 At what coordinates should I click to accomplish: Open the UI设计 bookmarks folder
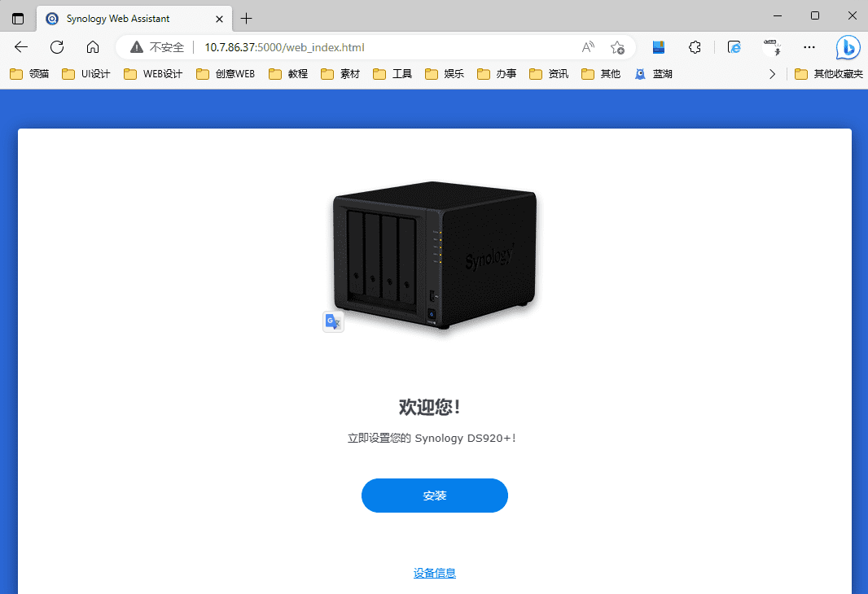point(86,74)
